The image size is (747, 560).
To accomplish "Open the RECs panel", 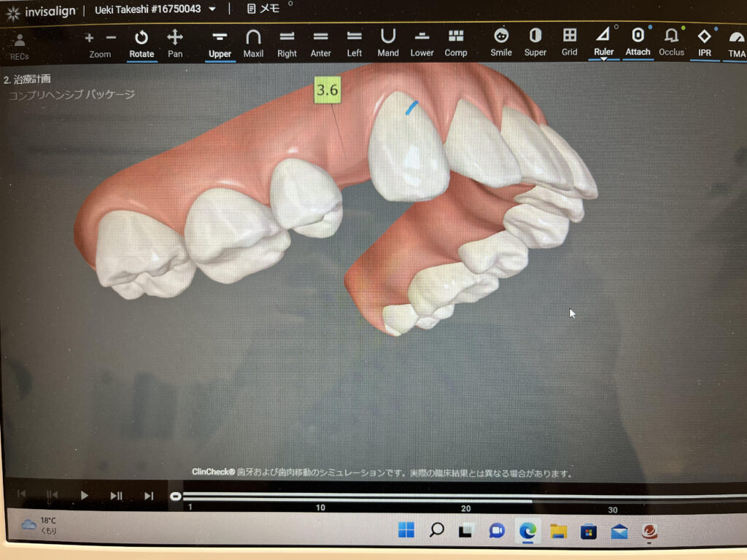I will point(19,45).
